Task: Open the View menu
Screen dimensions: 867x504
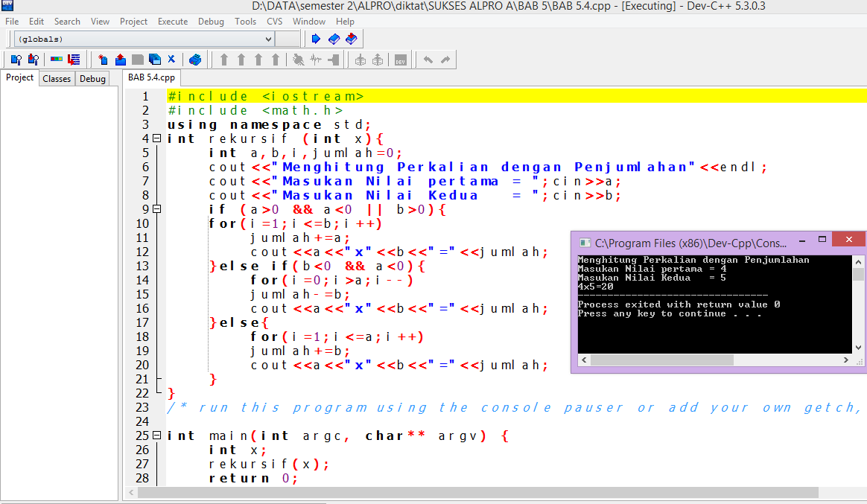Action: click(x=100, y=22)
